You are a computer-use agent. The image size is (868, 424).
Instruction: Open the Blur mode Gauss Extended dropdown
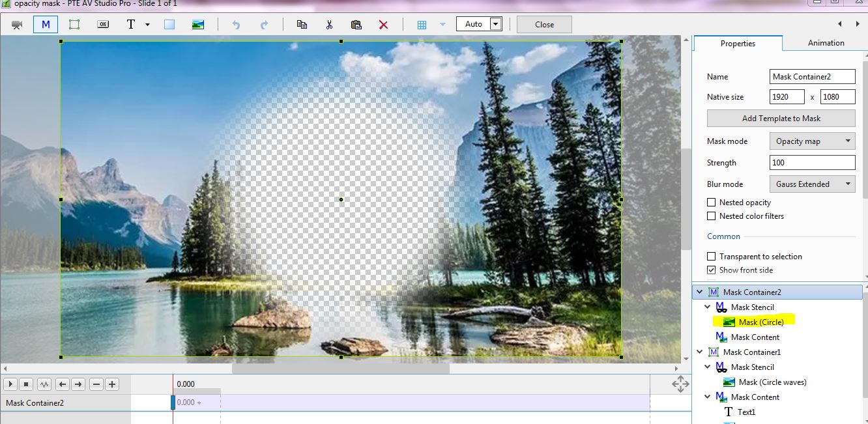pos(812,184)
